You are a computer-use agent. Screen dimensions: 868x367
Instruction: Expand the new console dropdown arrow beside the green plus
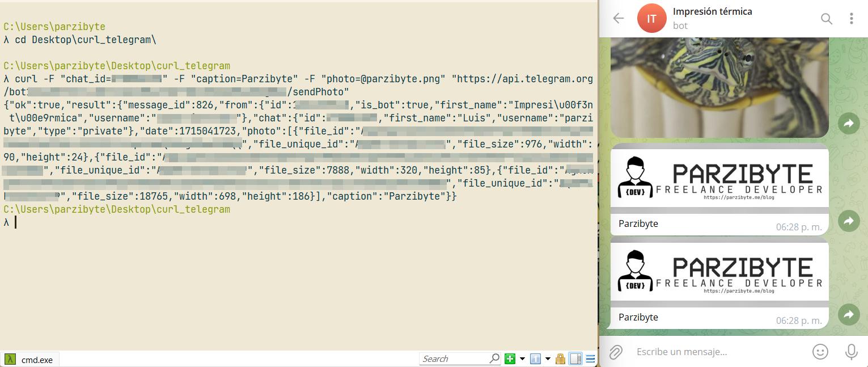(x=522, y=358)
